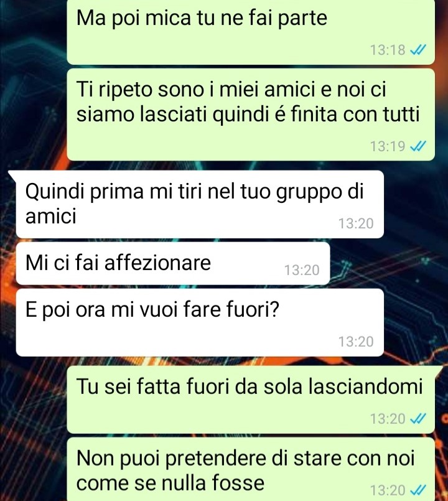This screenshot has height=501, width=448.
Task: Select the 'Ti ripeto sono i miei amici' message
Action: pyautogui.click(x=251, y=115)
